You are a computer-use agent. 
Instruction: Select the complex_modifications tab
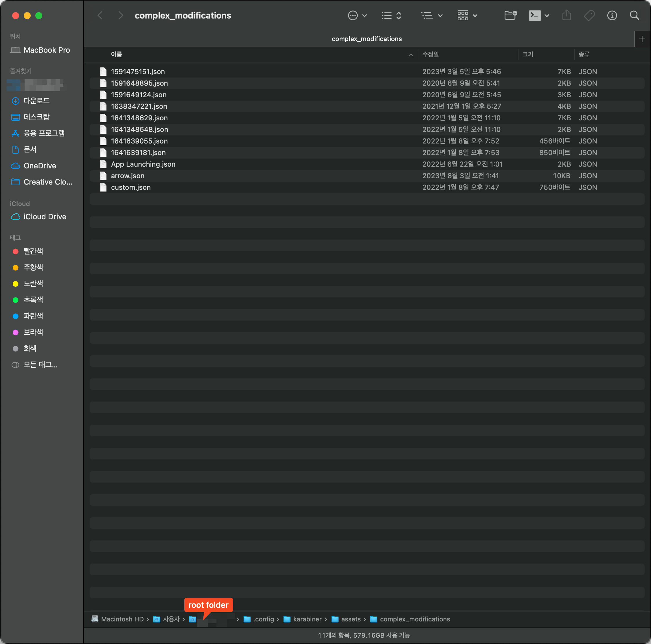367,39
